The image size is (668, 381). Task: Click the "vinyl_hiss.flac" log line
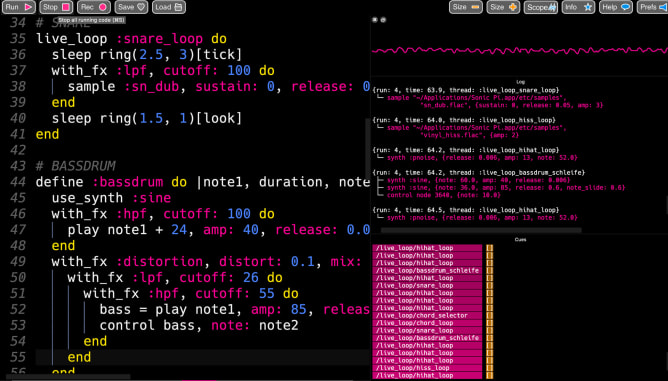pyautogui.click(x=469, y=135)
